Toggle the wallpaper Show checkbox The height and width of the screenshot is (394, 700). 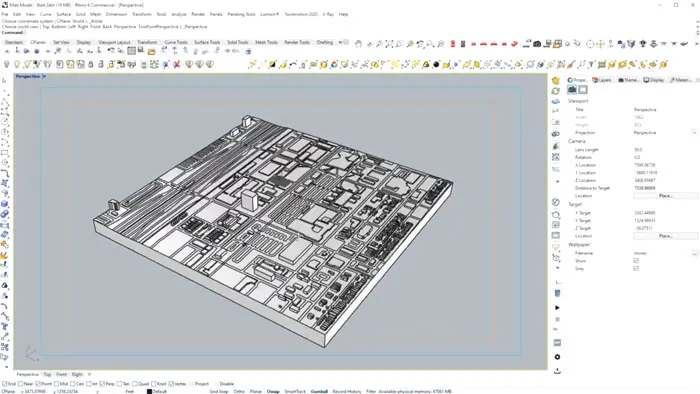[636, 261]
